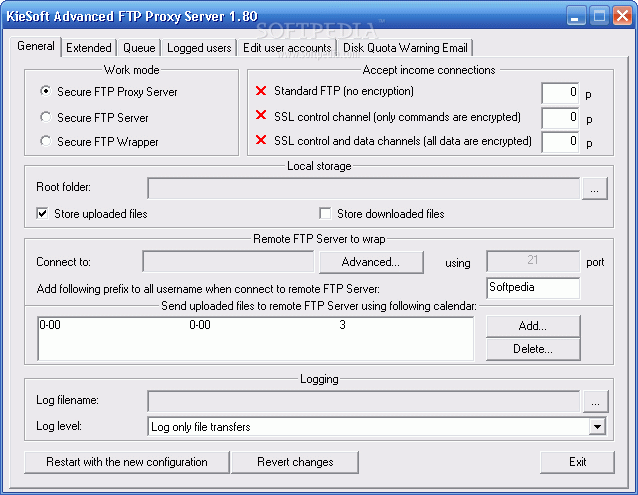
Task: Click the Exit button
Action: [577, 462]
